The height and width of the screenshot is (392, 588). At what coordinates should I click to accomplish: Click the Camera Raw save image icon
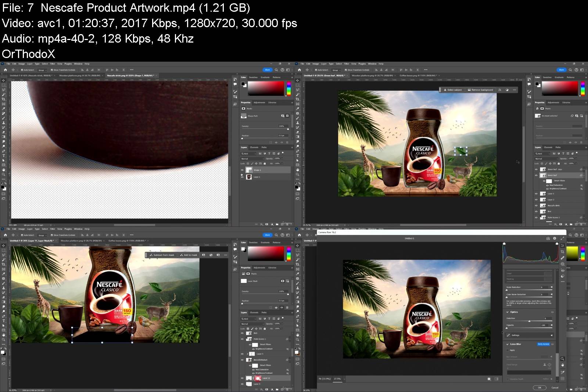click(548, 238)
